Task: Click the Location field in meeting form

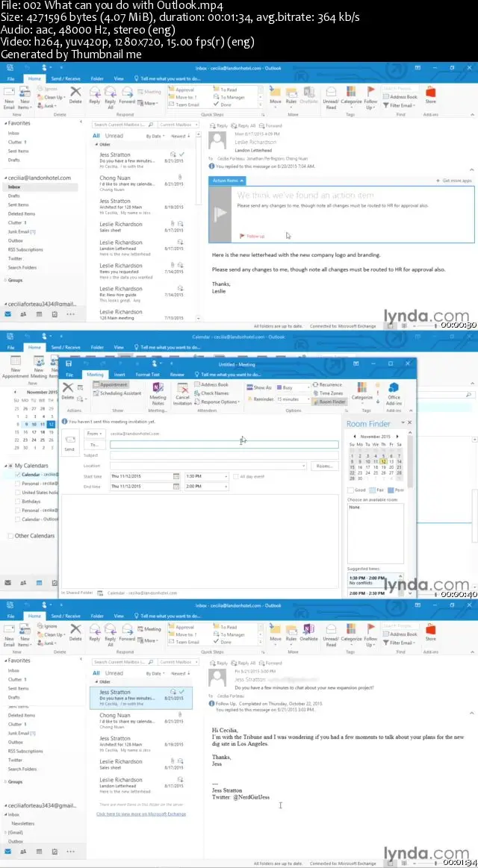Action: pyautogui.click(x=208, y=466)
